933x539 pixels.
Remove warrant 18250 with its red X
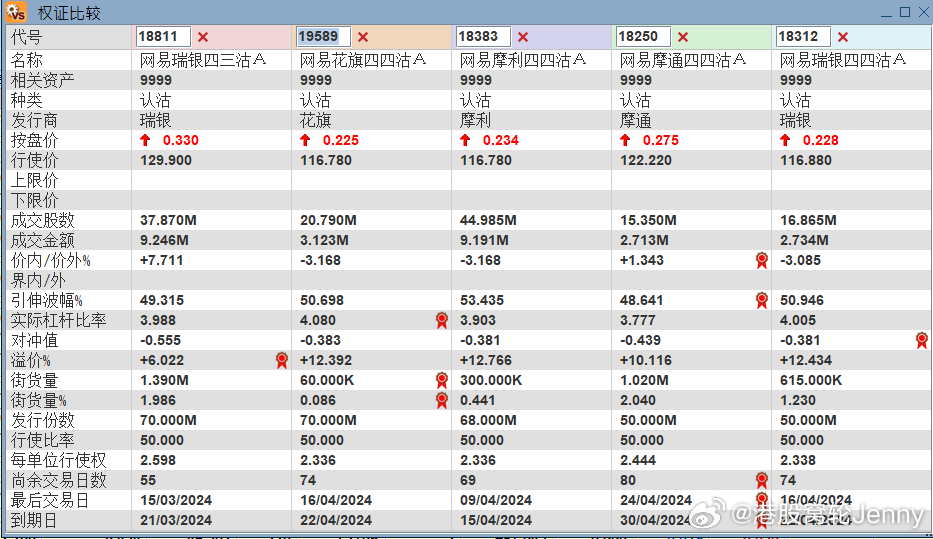(x=683, y=37)
